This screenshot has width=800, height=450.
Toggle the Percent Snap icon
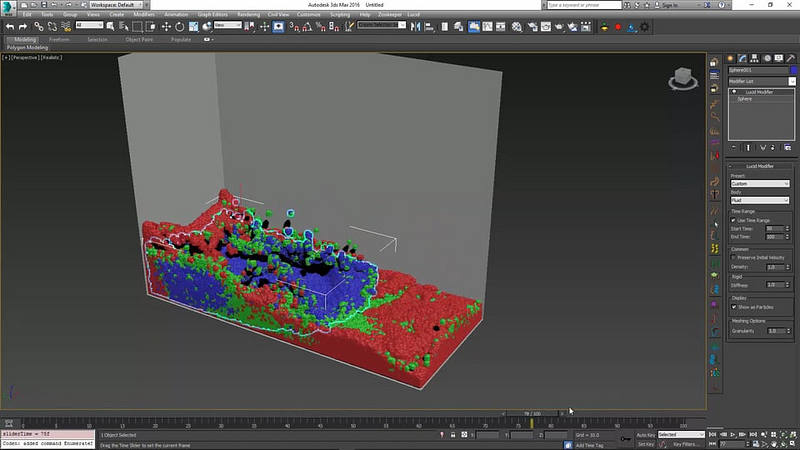click(321, 27)
